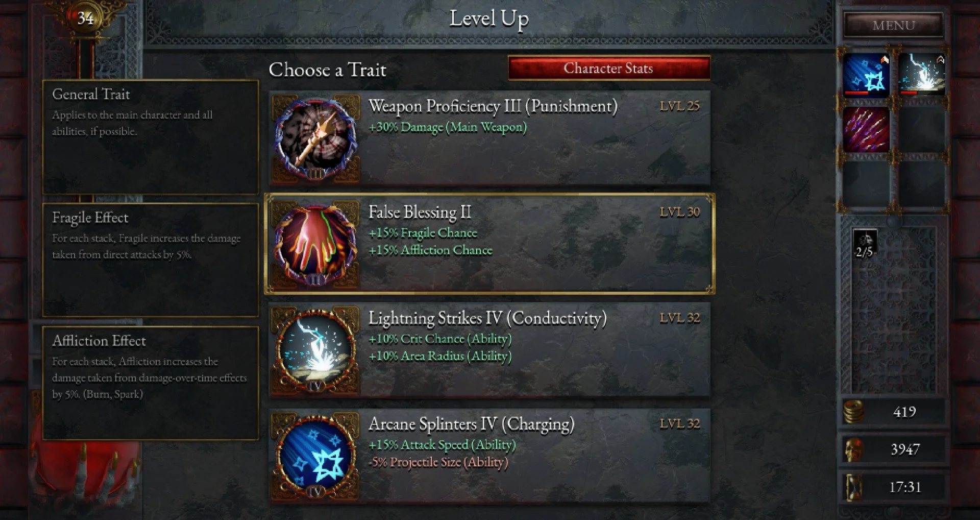Click the skull kill counter icon
The image size is (980, 520).
click(x=853, y=450)
